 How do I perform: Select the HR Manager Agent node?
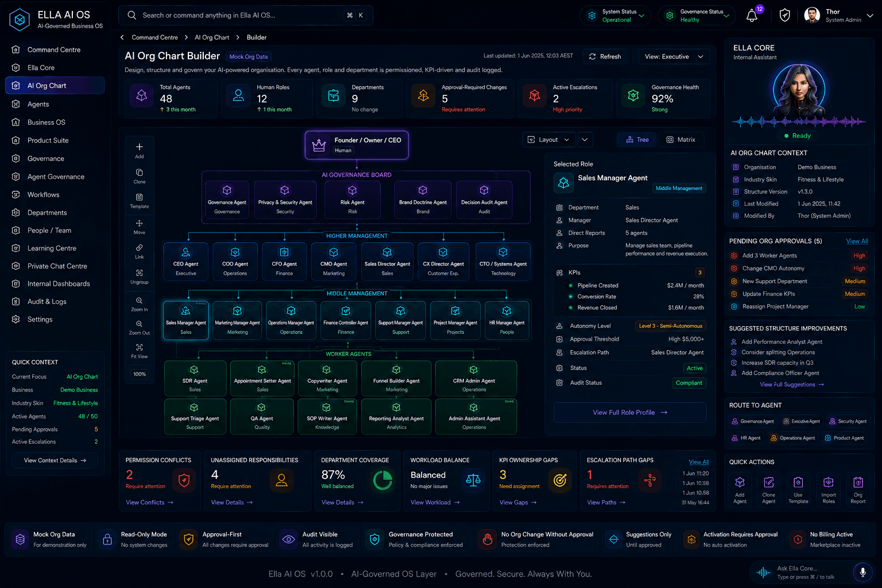(x=506, y=320)
